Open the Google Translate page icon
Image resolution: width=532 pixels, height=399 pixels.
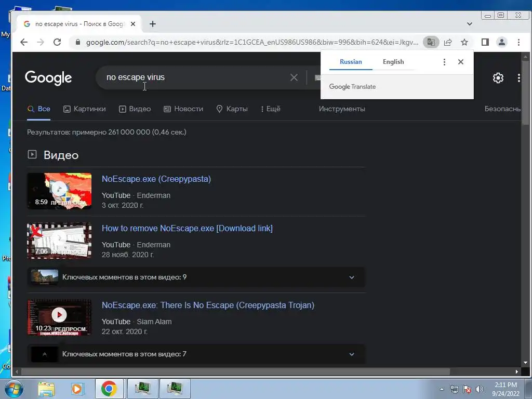pyautogui.click(x=431, y=42)
